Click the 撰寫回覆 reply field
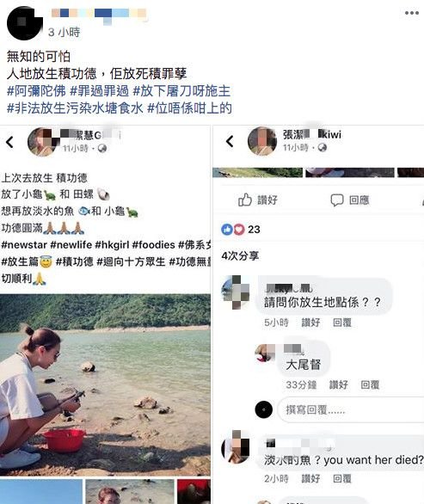 coord(350,409)
